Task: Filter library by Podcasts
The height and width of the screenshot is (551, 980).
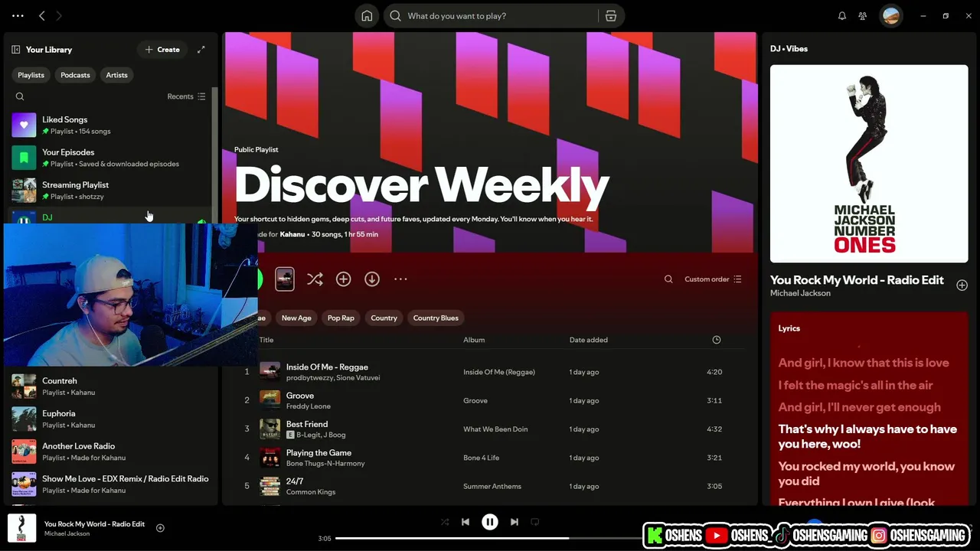Action: click(x=75, y=75)
